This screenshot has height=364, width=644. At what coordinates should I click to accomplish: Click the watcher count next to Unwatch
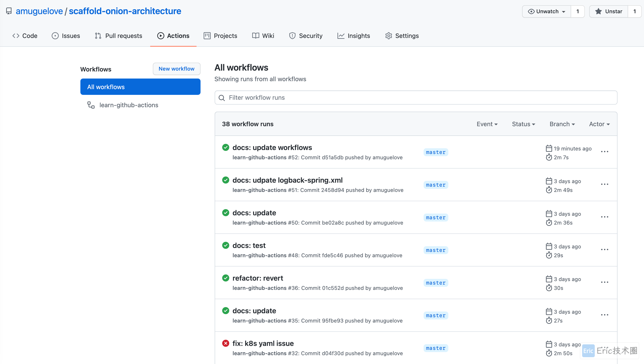[x=578, y=11]
